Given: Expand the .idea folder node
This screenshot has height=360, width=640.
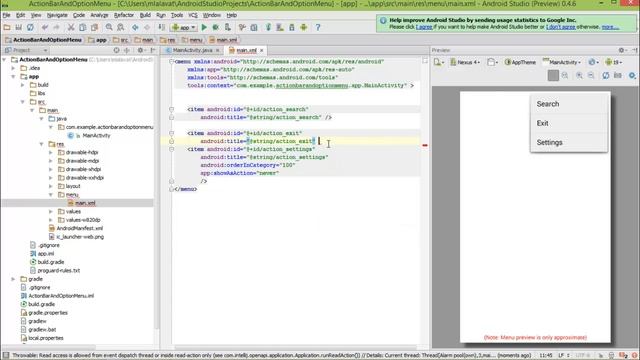Looking at the screenshot, I should (x=13, y=68).
